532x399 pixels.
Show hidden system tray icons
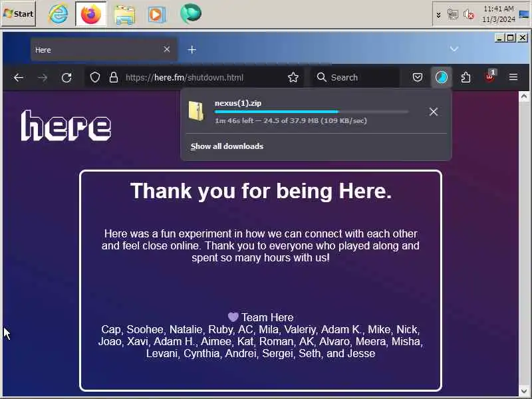[x=439, y=15]
